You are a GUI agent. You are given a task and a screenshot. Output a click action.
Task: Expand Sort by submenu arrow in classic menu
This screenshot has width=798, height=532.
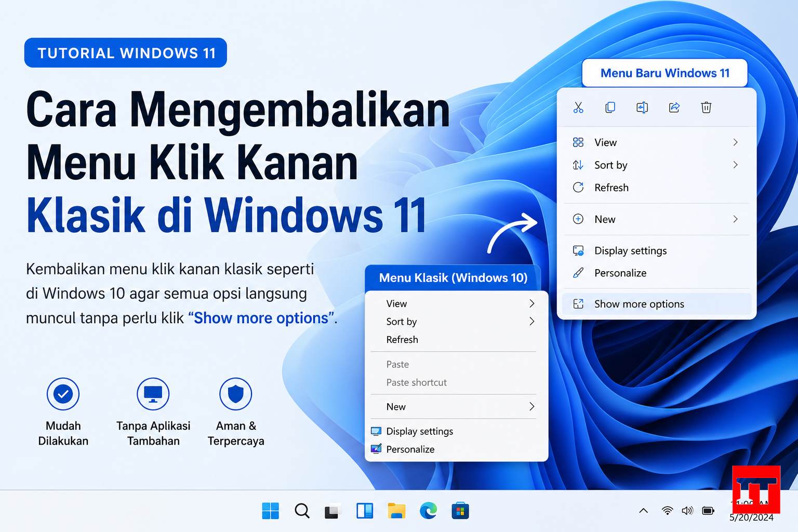531,321
